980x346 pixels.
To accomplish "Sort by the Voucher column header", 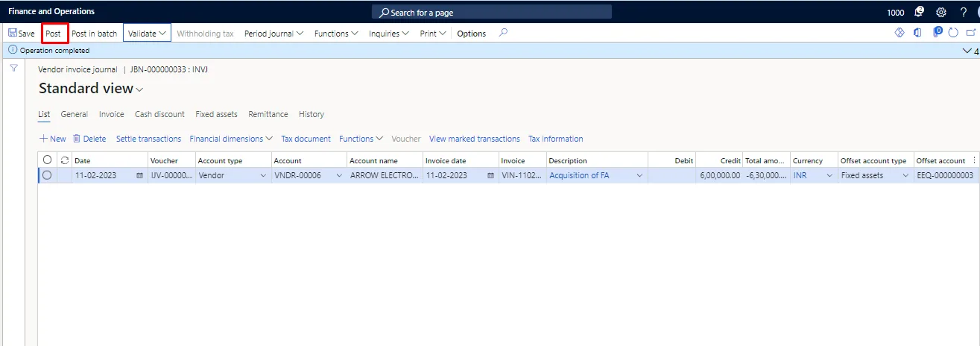I will point(171,160).
